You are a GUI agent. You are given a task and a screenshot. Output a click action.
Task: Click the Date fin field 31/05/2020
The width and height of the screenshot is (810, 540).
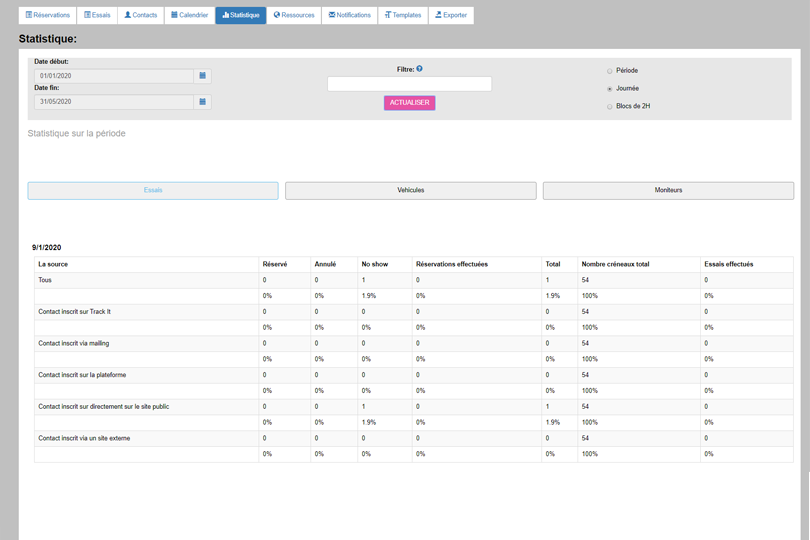[x=114, y=102]
